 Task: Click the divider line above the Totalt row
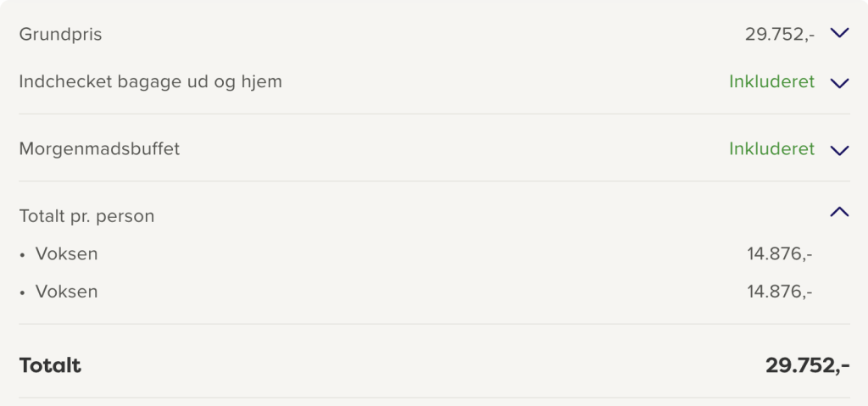434,324
